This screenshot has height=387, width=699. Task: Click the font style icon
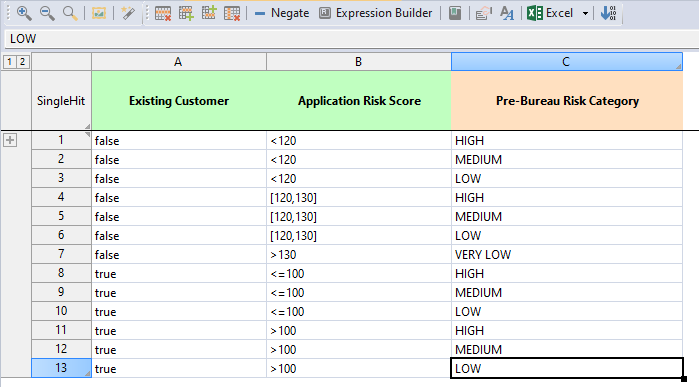507,13
